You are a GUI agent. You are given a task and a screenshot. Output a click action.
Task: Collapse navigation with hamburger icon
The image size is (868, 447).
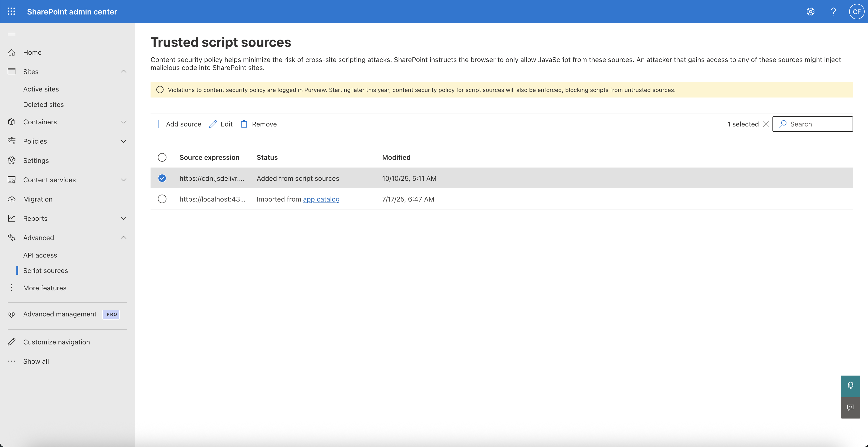(x=11, y=33)
